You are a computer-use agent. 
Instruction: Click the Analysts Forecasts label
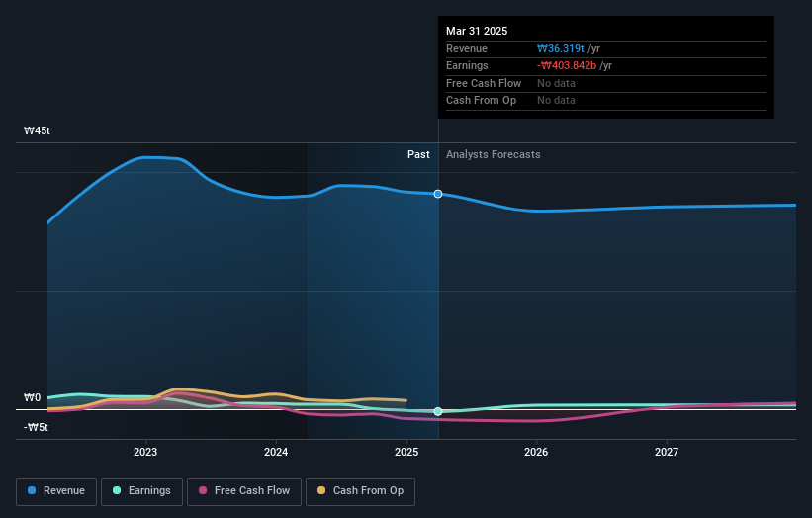point(493,154)
